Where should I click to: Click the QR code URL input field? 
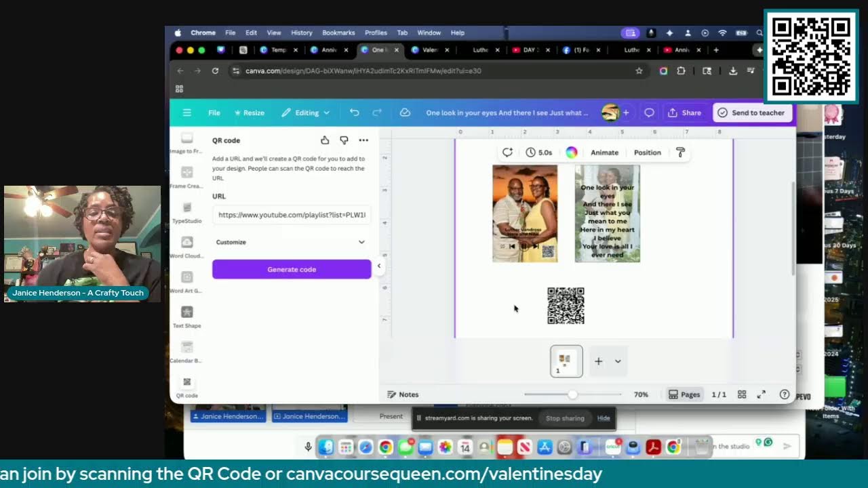coord(292,215)
